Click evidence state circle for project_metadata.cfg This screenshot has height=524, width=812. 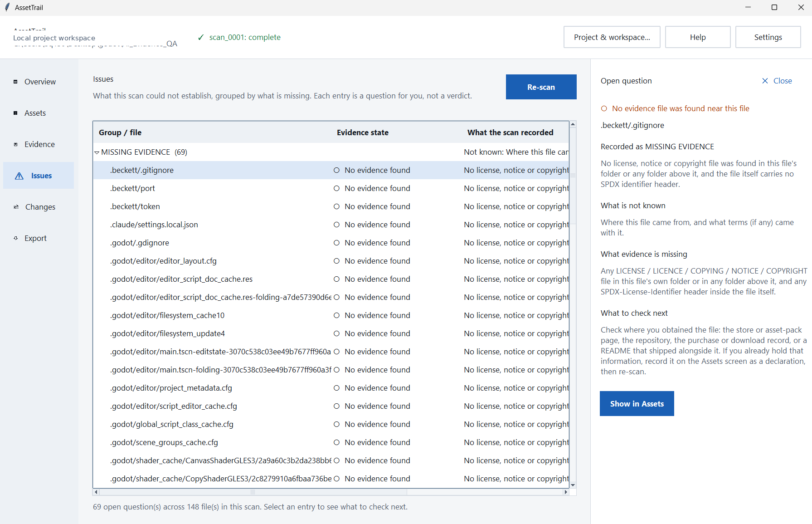336,388
